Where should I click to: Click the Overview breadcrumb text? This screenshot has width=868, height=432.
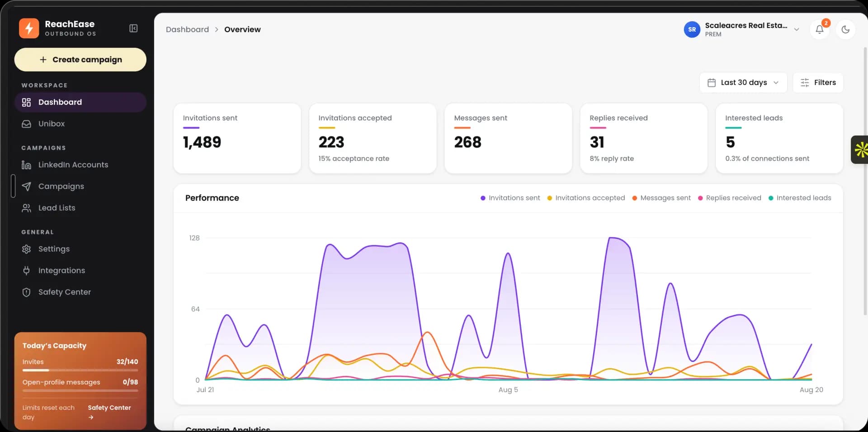242,29
